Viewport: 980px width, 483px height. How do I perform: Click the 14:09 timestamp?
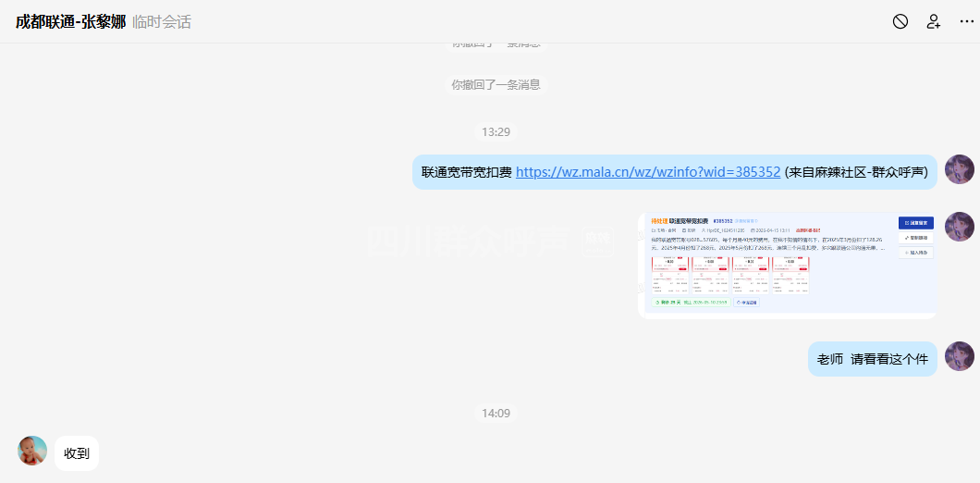(x=496, y=414)
